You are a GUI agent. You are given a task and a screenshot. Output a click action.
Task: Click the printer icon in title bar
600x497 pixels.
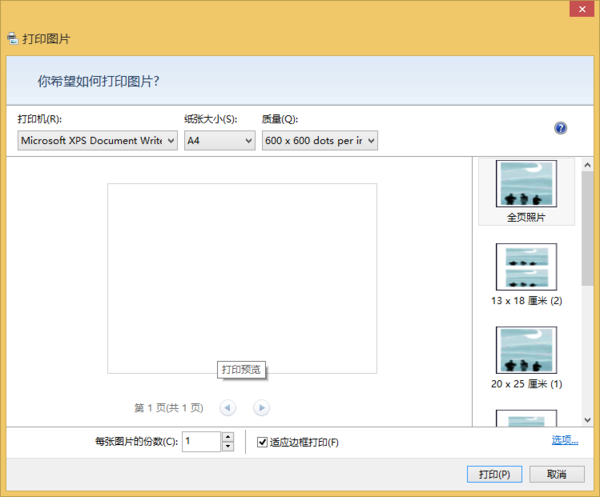[13, 38]
